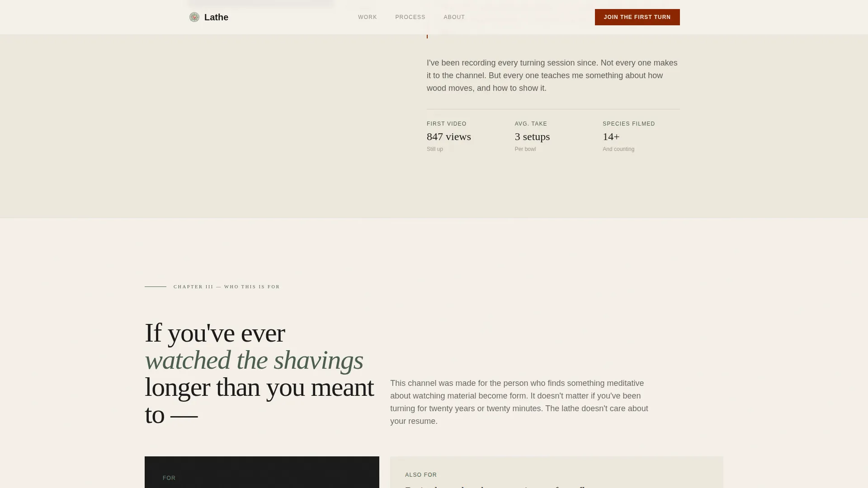Screen dimensions: 868x488
Task: Click the 'Species Filmed' label
Action: click(x=629, y=124)
